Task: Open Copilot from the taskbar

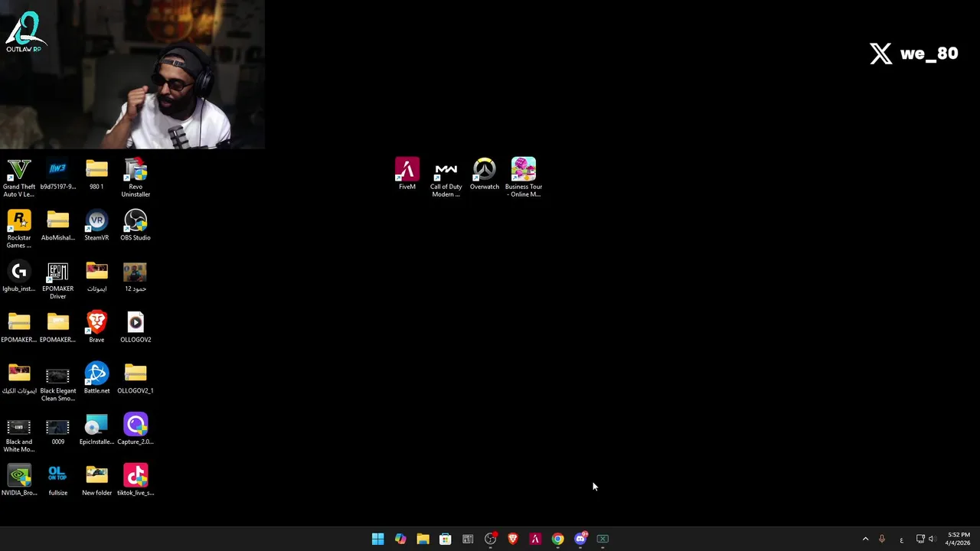Action: (x=400, y=539)
